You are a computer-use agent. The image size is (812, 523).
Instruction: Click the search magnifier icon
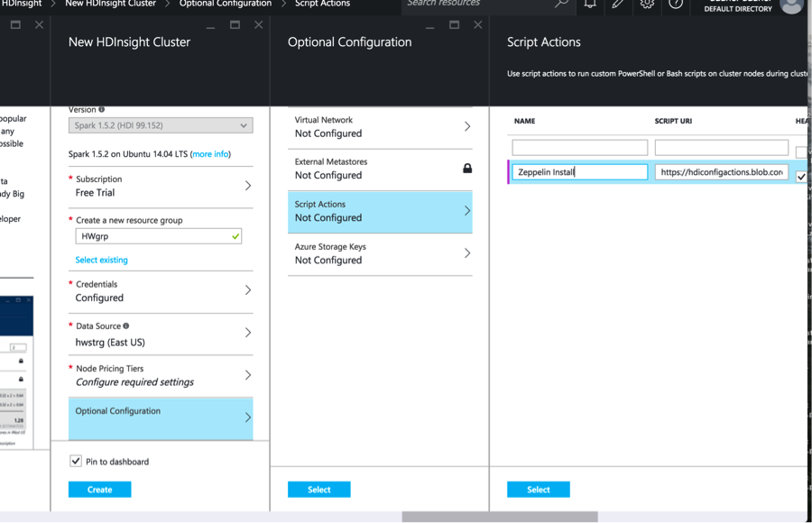561,5
